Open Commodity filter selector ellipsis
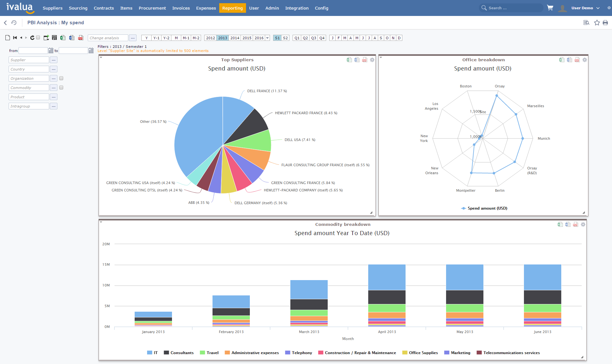Viewport: 612px width, 364px height. (x=54, y=88)
